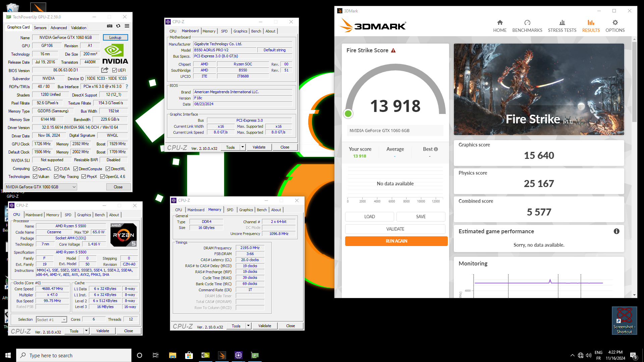Switch to the Validation tab in GPU-Z
644x362 pixels.
79,28
